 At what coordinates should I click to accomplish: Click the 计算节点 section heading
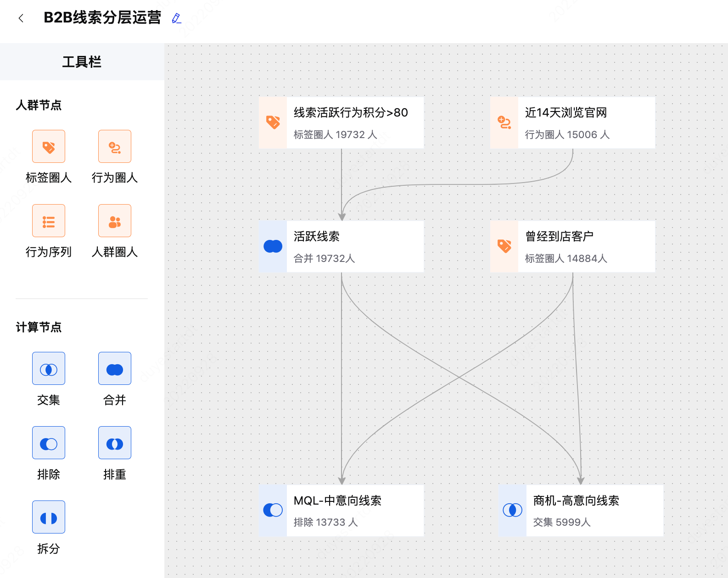39,327
